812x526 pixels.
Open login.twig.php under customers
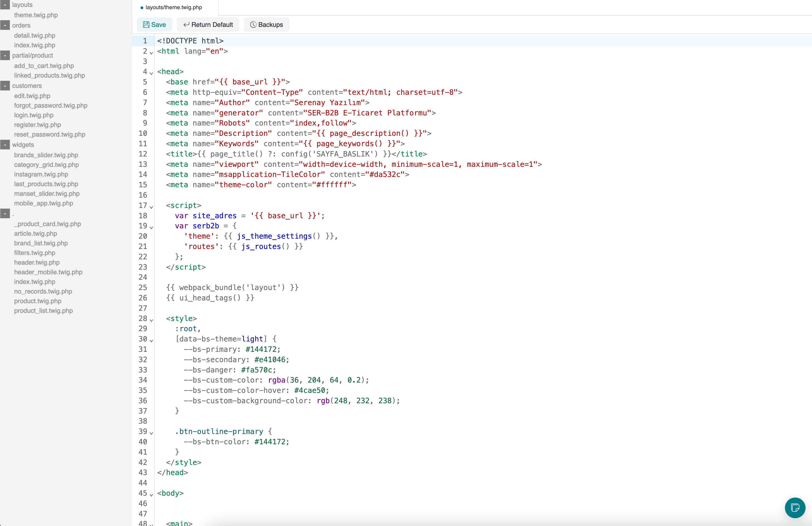coord(34,115)
